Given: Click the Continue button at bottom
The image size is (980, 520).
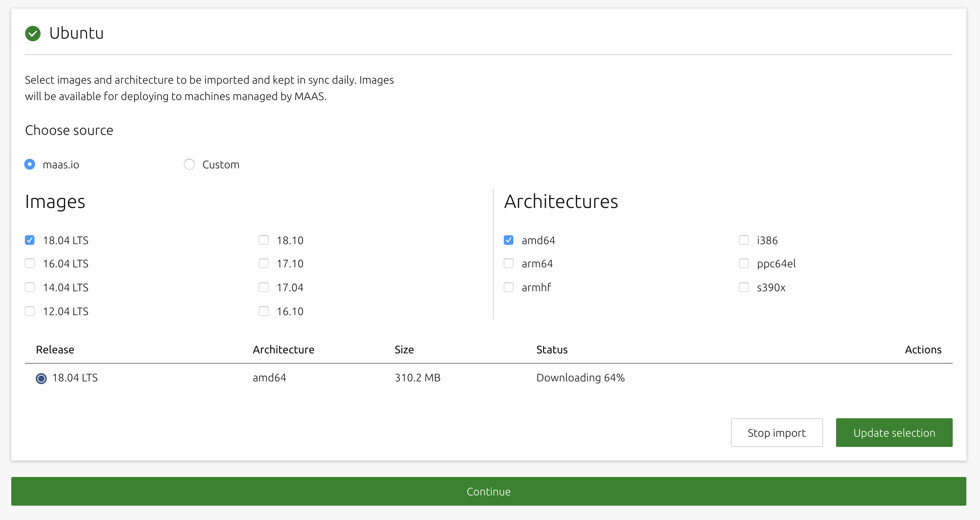Looking at the screenshot, I should pos(490,491).
